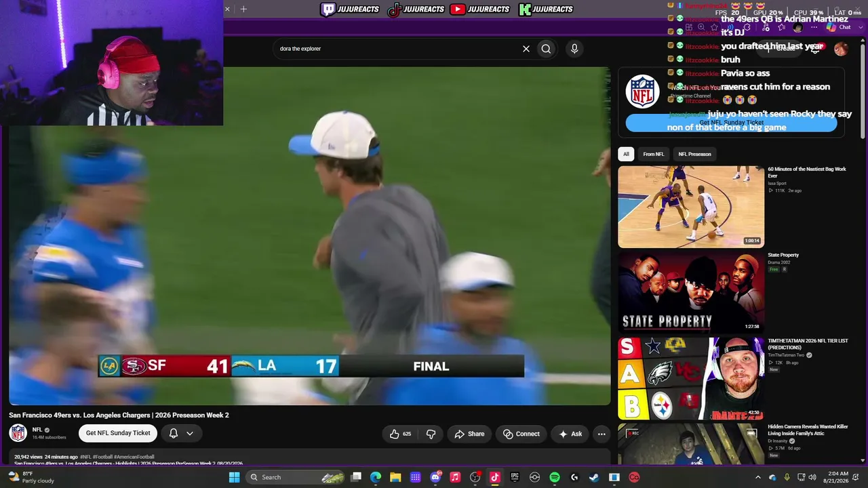Viewport: 868px width, 488px height.
Task: Click the microphone icon in system tray
Action: [787, 477]
